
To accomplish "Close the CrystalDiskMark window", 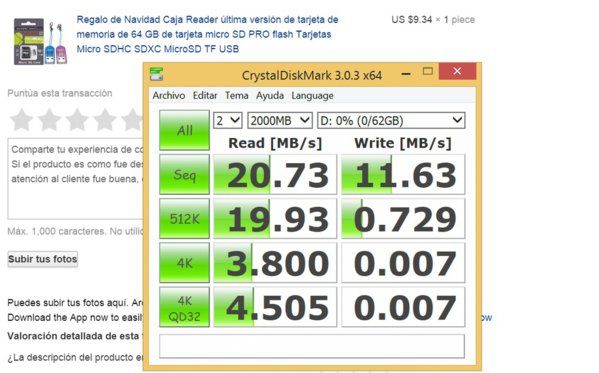I will click(x=457, y=71).
